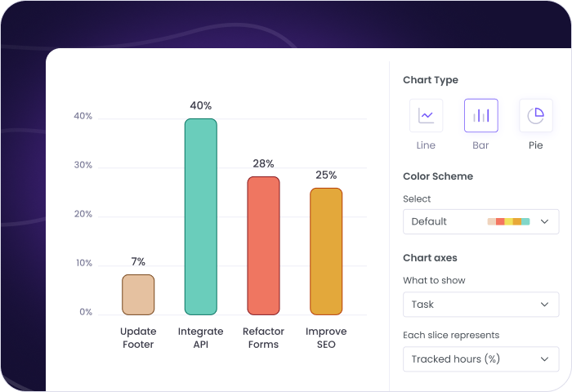Viewport: 572px width, 392px height.
Task: Click the Bar label under chart type
Action: 480,145
